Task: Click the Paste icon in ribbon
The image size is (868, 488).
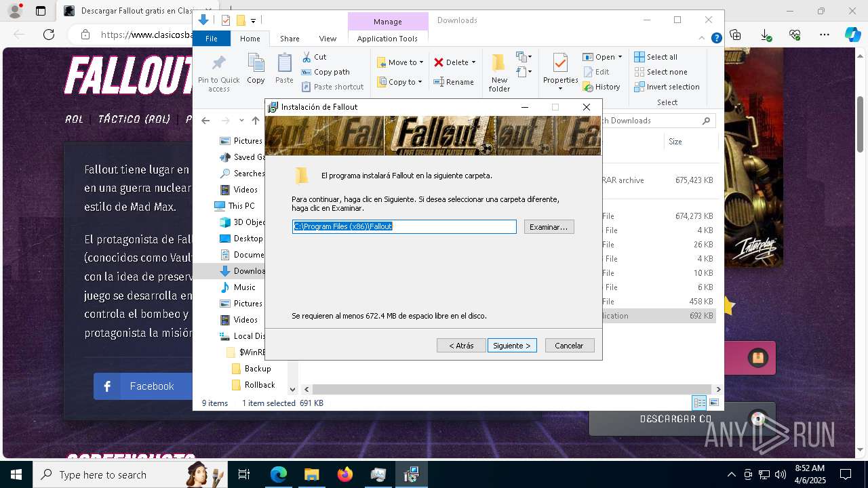Action: [284, 68]
